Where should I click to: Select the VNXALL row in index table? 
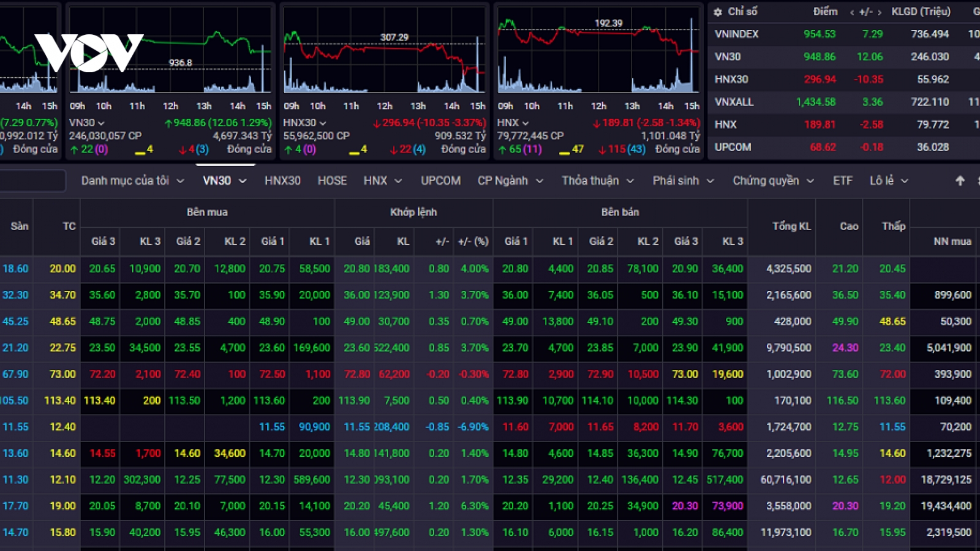click(x=844, y=102)
